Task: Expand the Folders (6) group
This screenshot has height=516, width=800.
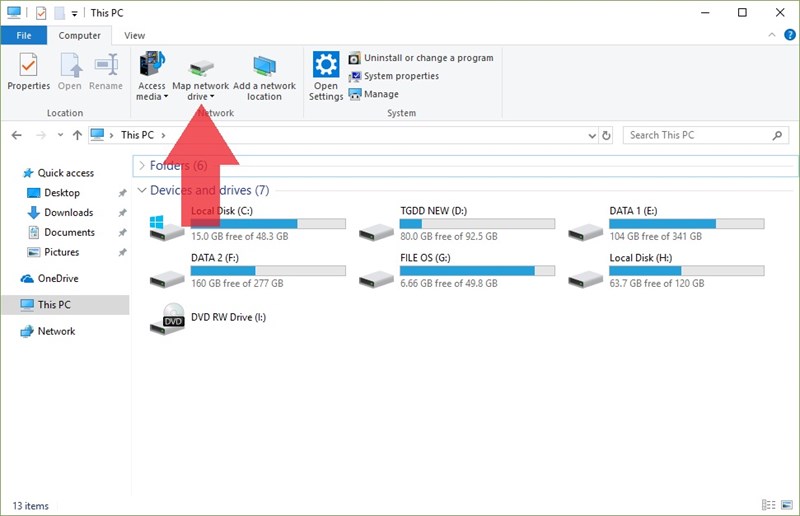Action: (x=142, y=165)
